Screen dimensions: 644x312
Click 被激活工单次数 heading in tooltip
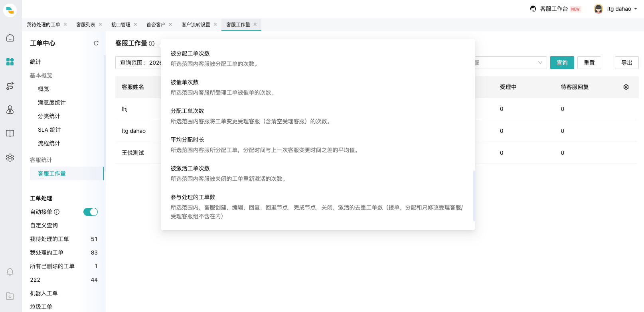190,168
